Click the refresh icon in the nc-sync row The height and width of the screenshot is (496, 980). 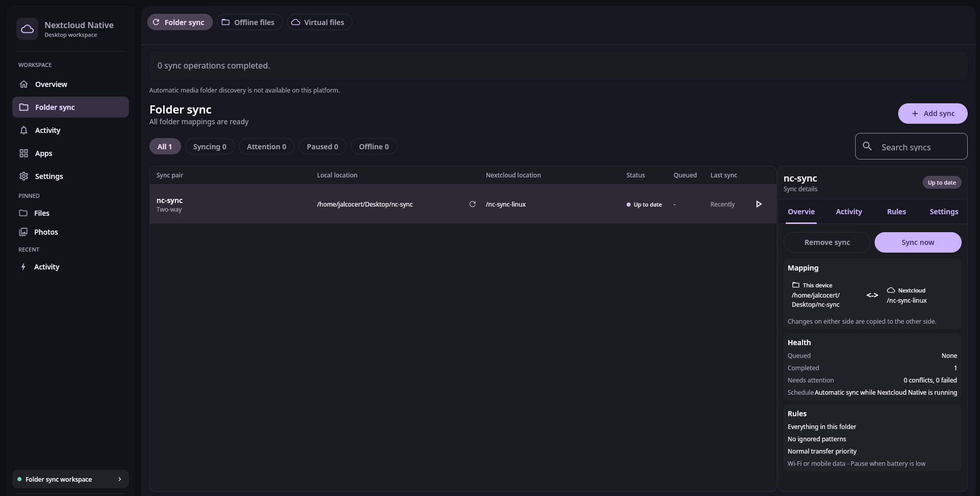pyautogui.click(x=473, y=204)
